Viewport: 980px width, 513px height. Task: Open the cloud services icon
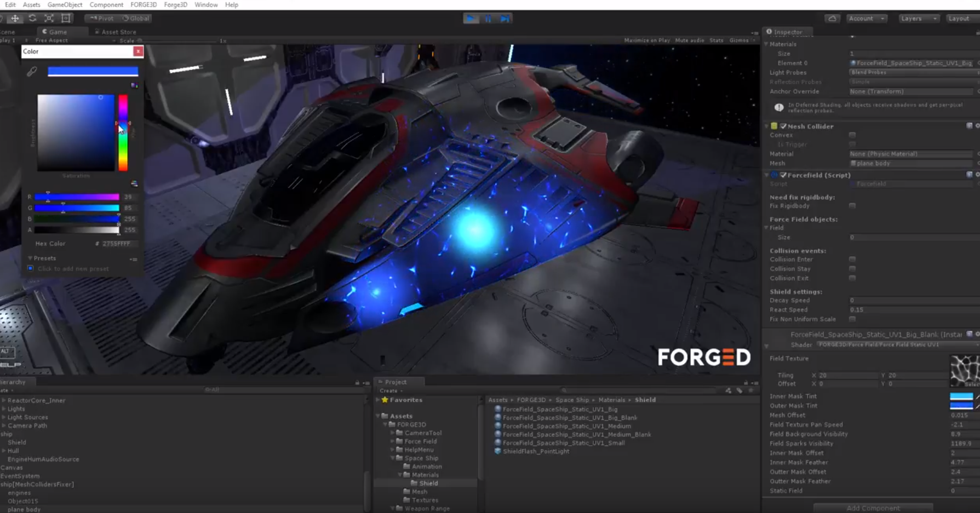pos(832,19)
